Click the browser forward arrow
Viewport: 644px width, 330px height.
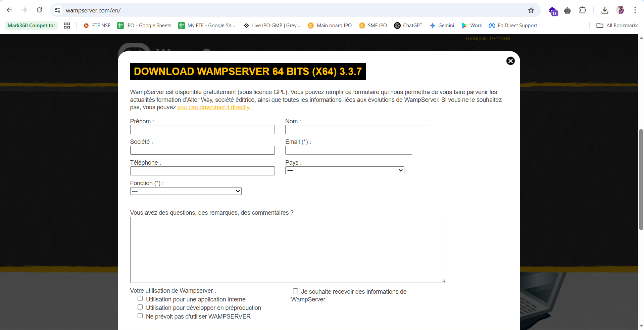(x=24, y=10)
